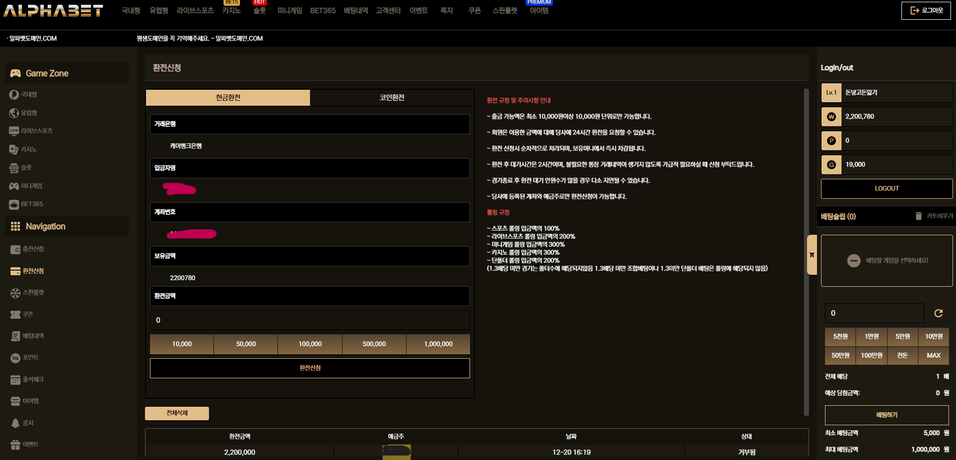Click the 환전신청 submit button
Viewport: 956px width, 460px height.
[x=309, y=368]
